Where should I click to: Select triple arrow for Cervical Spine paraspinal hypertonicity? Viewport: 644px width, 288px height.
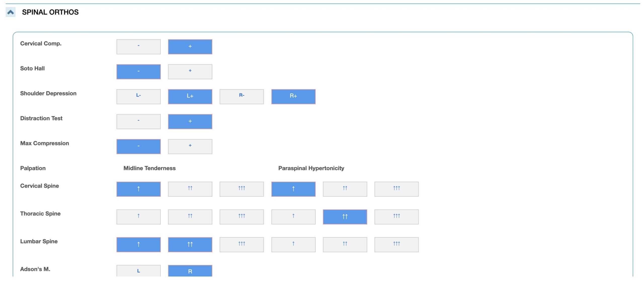[x=396, y=189]
